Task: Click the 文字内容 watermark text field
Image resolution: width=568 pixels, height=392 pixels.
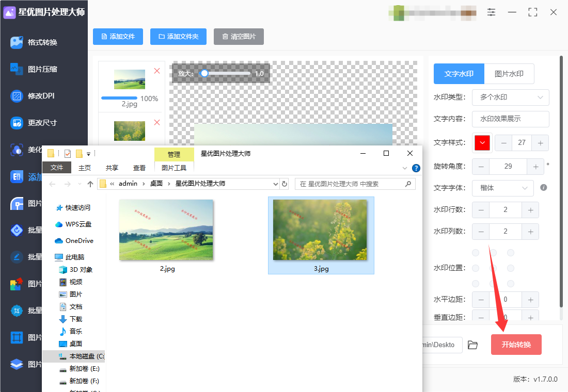Action: (510, 119)
